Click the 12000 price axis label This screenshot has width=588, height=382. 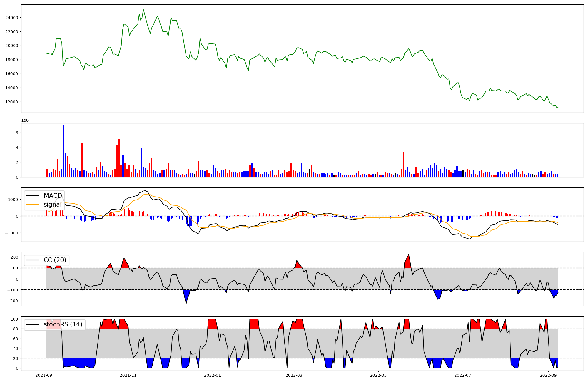[x=12, y=102]
